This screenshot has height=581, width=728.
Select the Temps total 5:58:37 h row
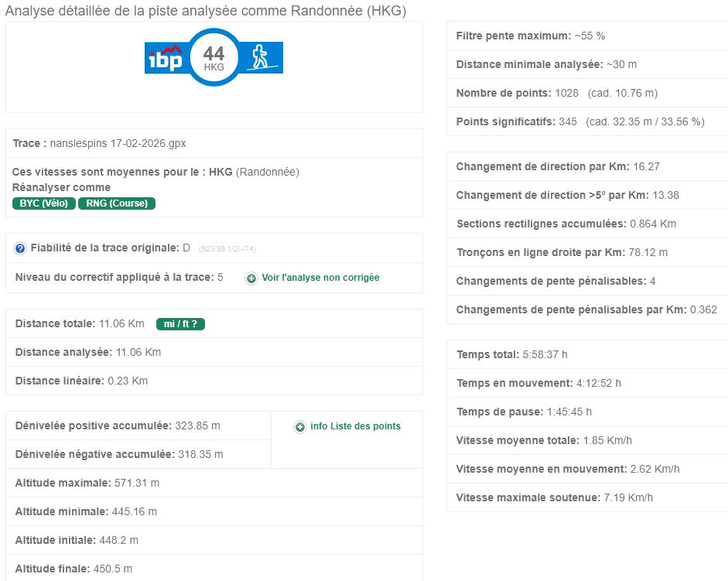[x=511, y=354]
